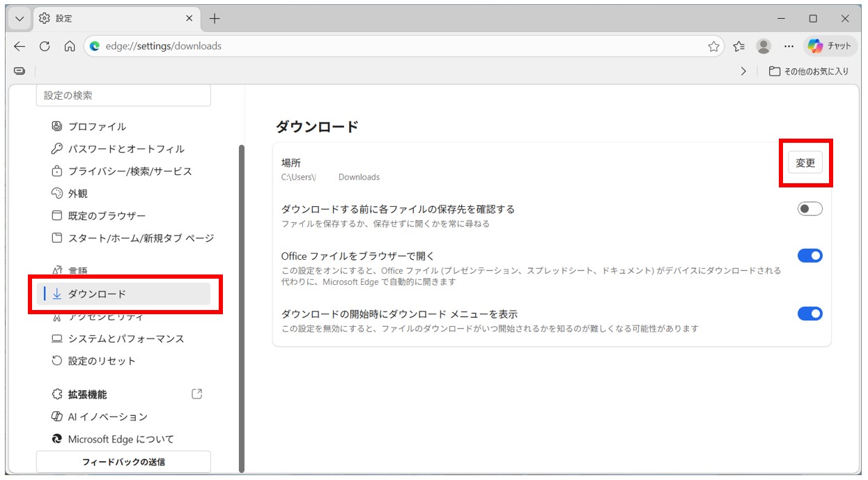Enable ダウンロードする前に各ファイルの保存先を確認する
Screen dimensions: 868x480
812,208
